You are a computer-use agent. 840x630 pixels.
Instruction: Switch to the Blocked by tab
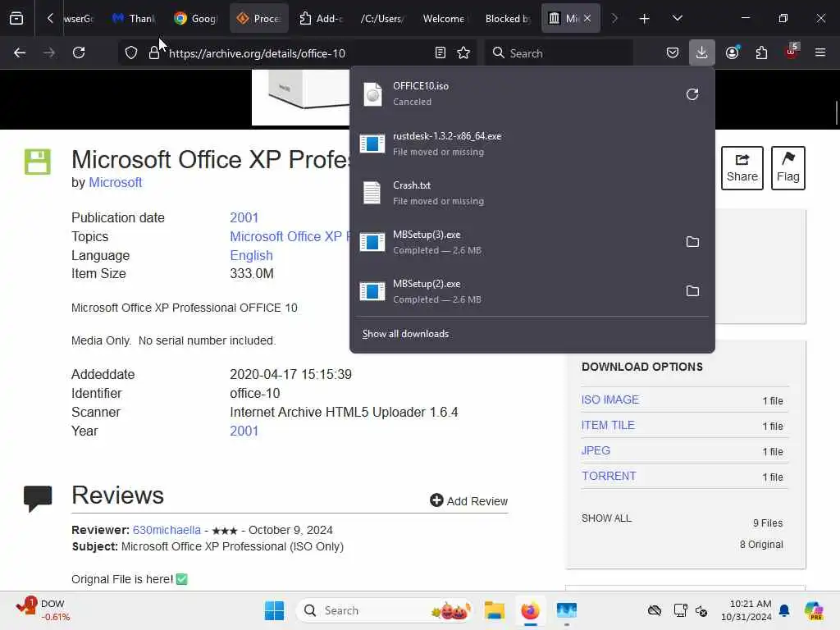click(508, 19)
